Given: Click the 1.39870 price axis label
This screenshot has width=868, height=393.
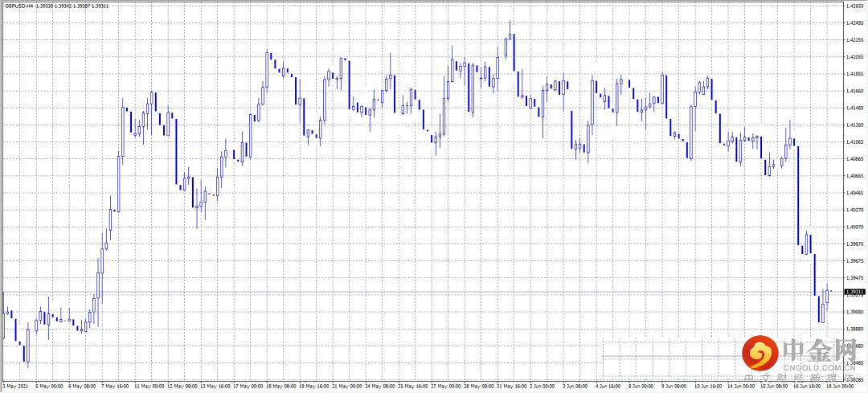Looking at the screenshot, I should (853, 244).
